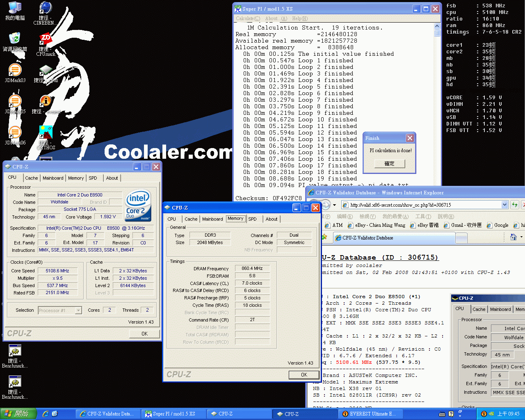The width and height of the screenshot is (525, 420).
Task: Open the 檢視(V) menu in Internet Explorer
Action: point(367,216)
